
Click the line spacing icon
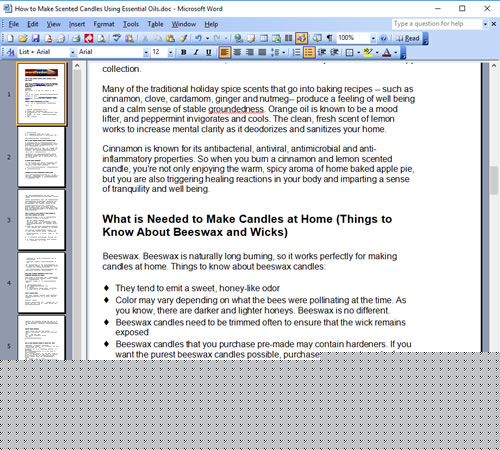[x=275, y=52]
